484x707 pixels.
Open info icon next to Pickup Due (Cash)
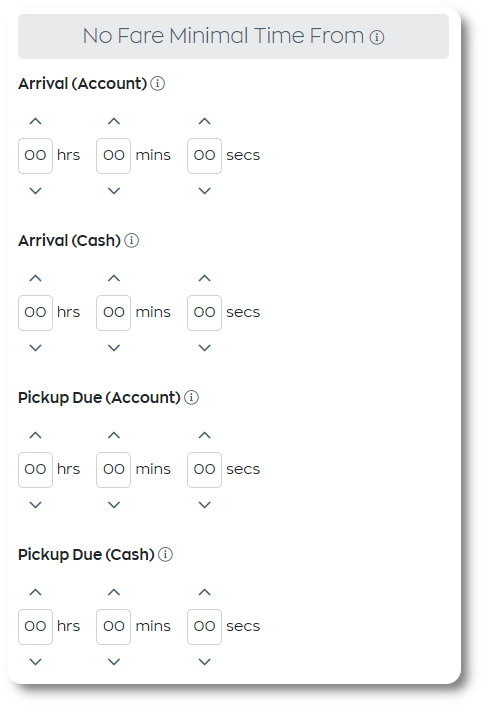click(x=165, y=555)
